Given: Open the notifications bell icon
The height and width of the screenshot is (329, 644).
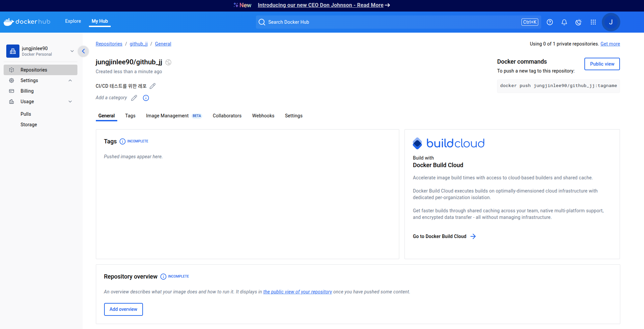Looking at the screenshot, I should 564,22.
